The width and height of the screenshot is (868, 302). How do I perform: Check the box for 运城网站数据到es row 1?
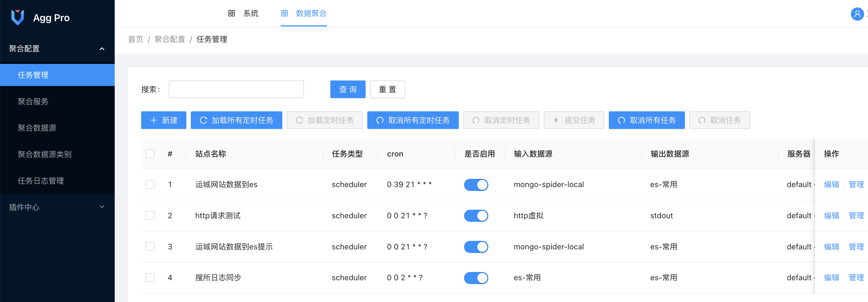[x=150, y=185]
